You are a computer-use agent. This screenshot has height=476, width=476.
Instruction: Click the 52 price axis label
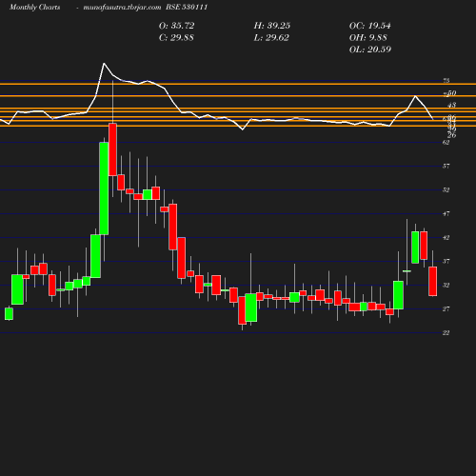pyautogui.click(x=446, y=190)
